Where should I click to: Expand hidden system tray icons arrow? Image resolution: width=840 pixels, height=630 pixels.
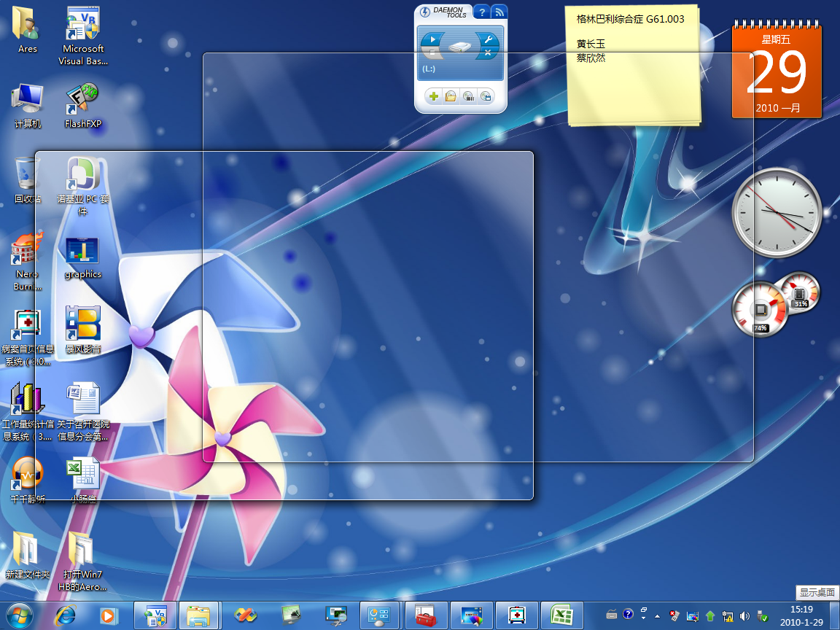click(x=658, y=615)
